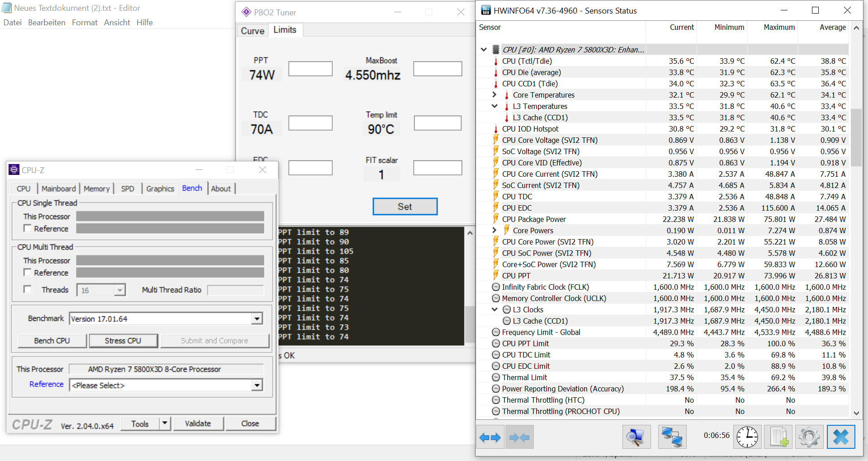Click lightning icon beside CPU EDC row

click(x=496, y=208)
